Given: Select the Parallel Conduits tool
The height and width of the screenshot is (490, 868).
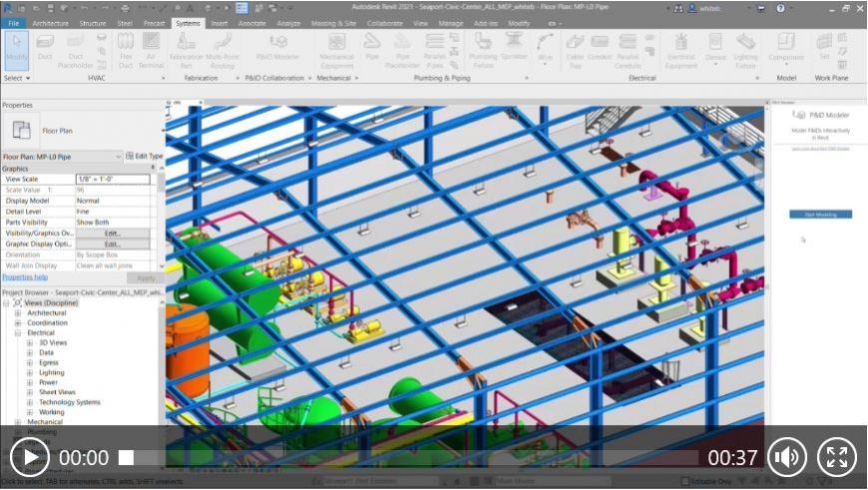Looking at the screenshot, I should click(x=628, y=51).
